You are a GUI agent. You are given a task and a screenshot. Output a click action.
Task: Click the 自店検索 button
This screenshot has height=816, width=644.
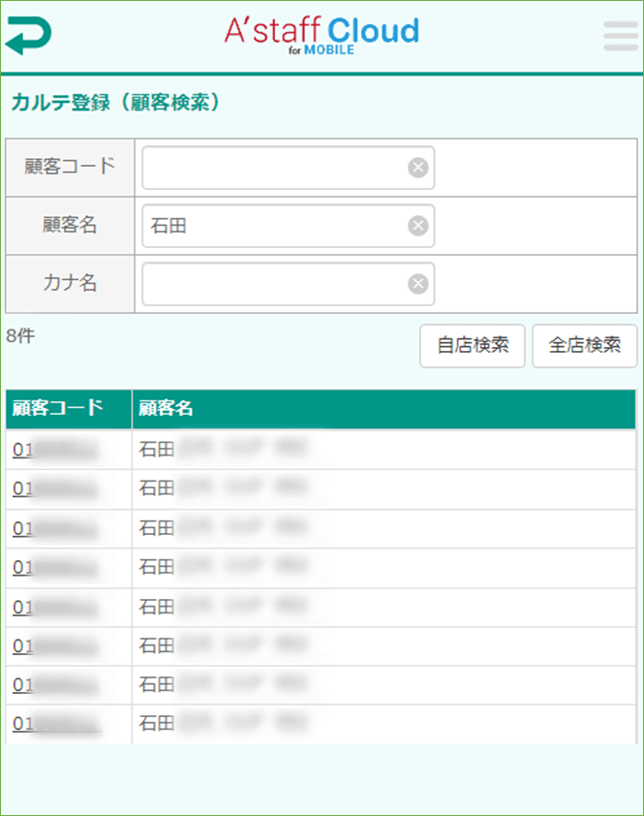point(473,346)
